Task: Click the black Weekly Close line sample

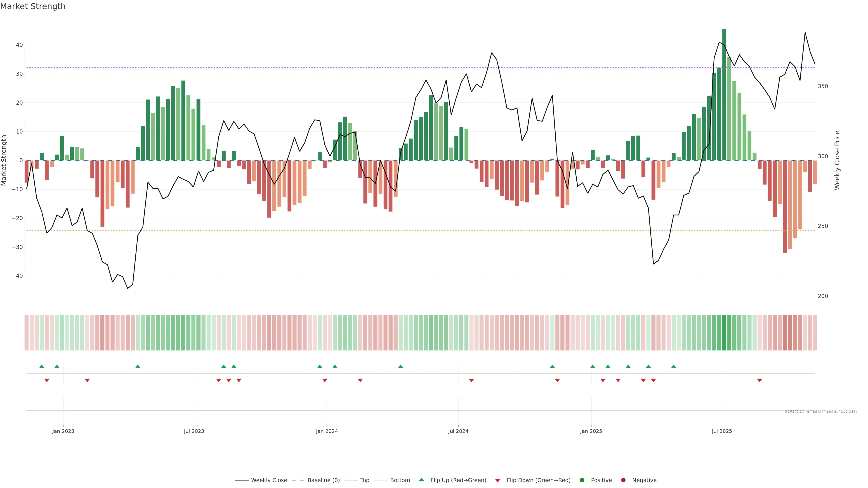Action: click(242, 480)
